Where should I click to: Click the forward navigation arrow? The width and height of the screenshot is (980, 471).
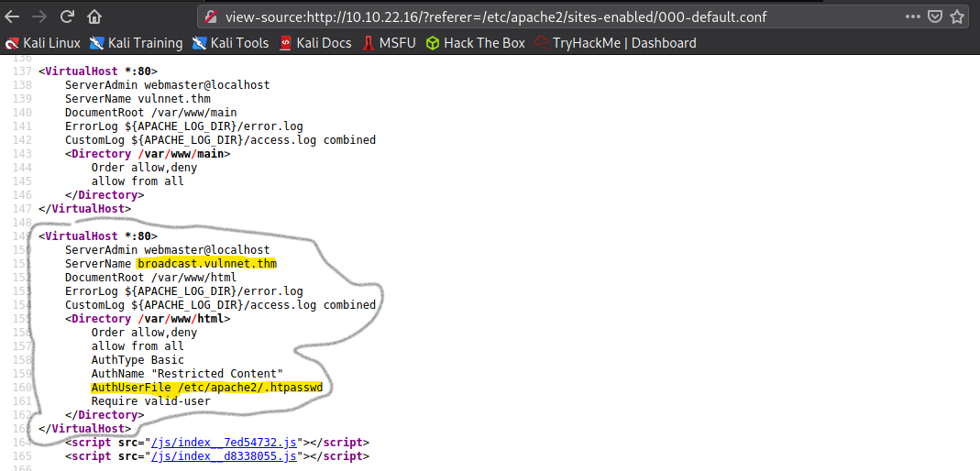pyautogui.click(x=39, y=16)
